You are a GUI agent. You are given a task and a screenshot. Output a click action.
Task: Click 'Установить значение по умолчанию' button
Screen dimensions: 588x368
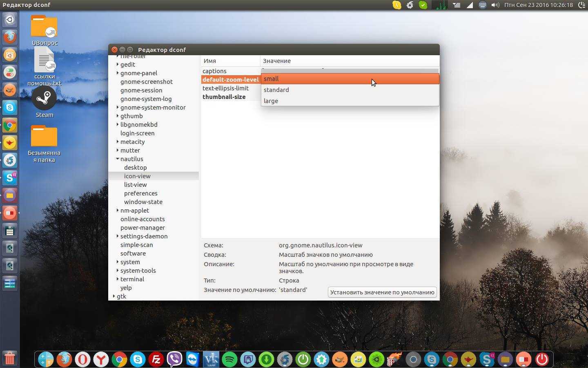[x=382, y=292]
